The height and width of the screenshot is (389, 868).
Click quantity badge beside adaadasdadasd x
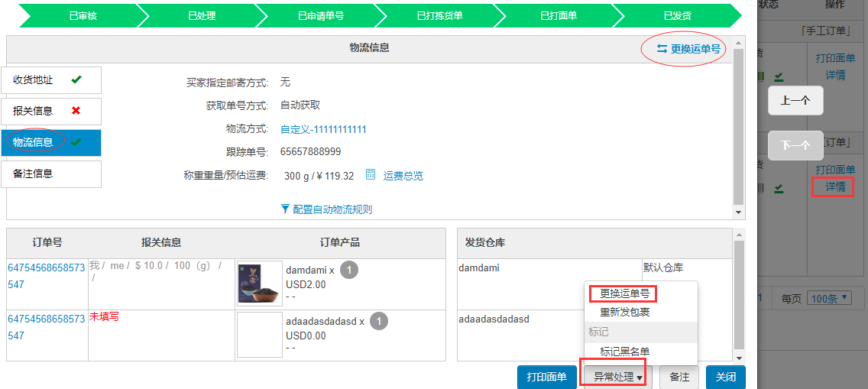379,321
